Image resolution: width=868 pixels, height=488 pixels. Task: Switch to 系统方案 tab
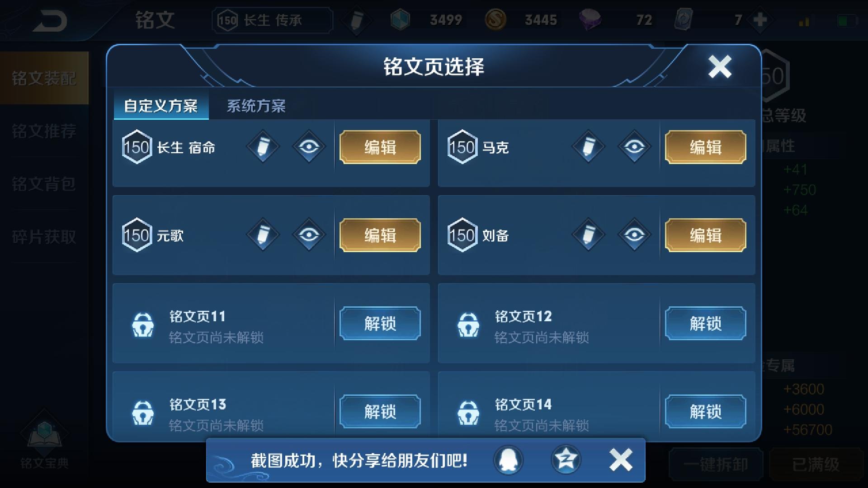tap(256, 106)
